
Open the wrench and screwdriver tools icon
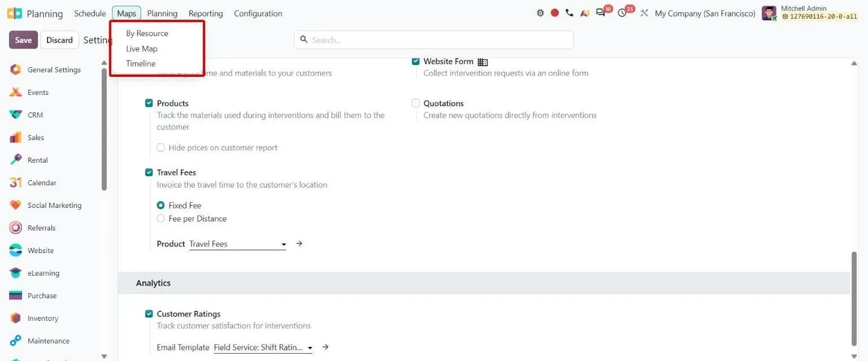pyautogui.click(x=644, y=13)
